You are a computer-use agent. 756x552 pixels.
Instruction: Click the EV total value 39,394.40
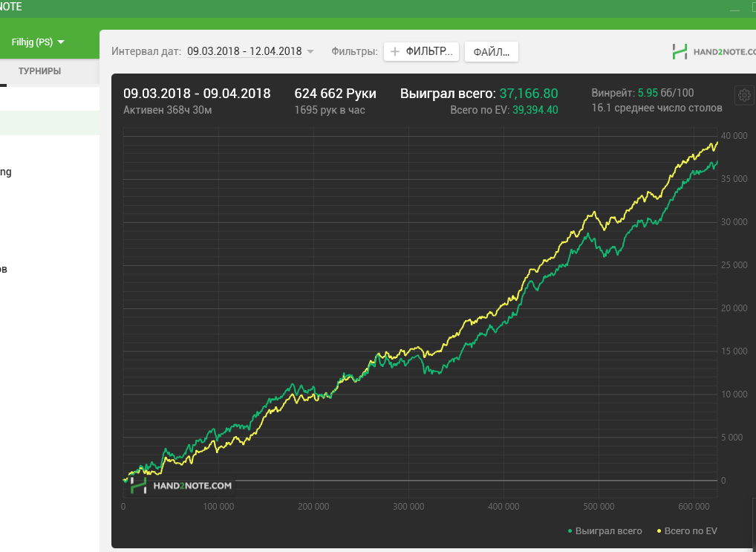pos(535,110)
